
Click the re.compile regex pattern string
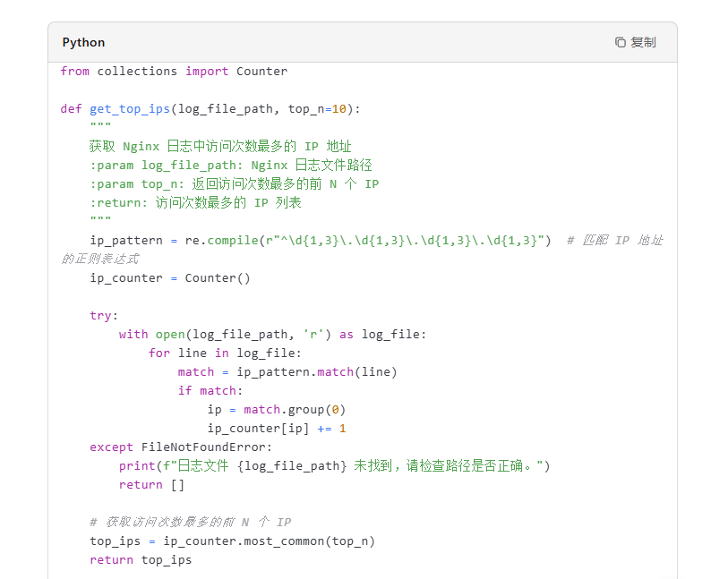[x=405, y=241]
